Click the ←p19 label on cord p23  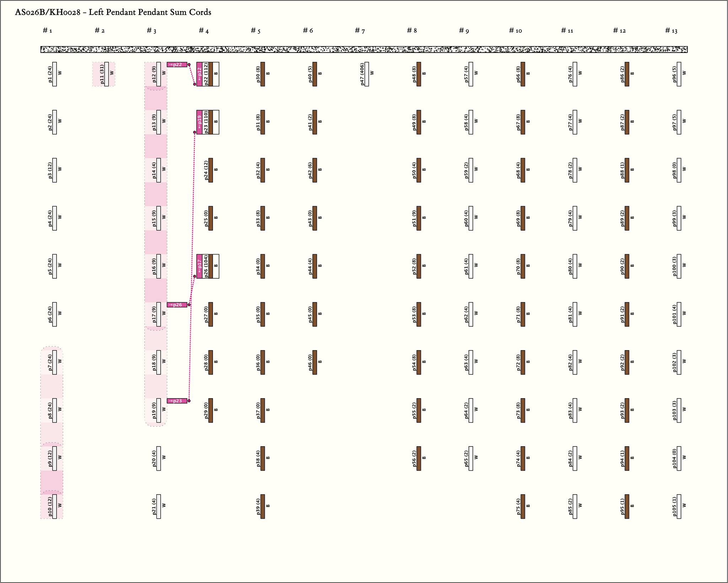coord(199,122)
